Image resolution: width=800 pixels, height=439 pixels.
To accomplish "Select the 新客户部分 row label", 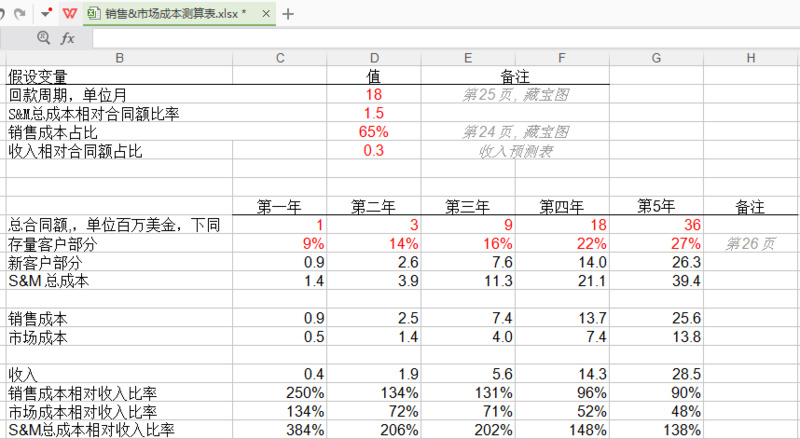I will point(119,262).
